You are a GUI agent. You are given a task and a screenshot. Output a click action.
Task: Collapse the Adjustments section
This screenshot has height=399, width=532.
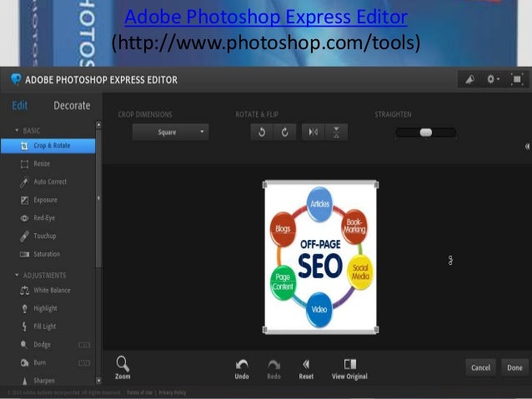point(17,275)
